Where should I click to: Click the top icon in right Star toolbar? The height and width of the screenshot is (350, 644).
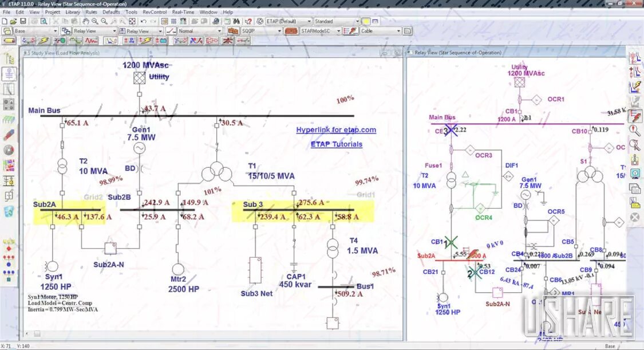click(x=635, y=57)
